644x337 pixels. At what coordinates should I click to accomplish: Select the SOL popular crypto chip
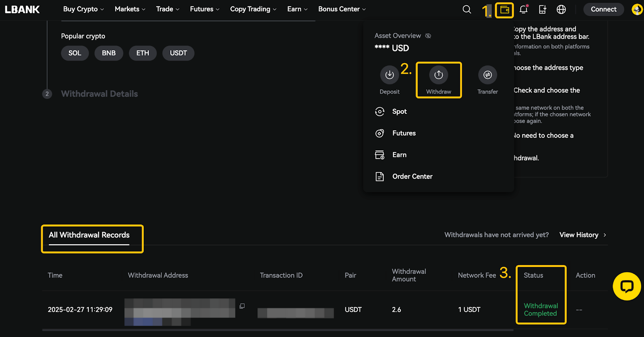(75, 53)
